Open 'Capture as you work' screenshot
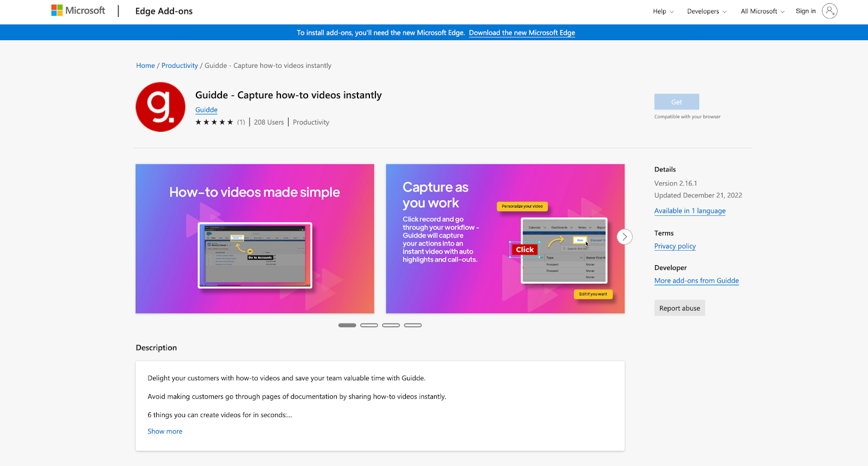 point(505,239)
